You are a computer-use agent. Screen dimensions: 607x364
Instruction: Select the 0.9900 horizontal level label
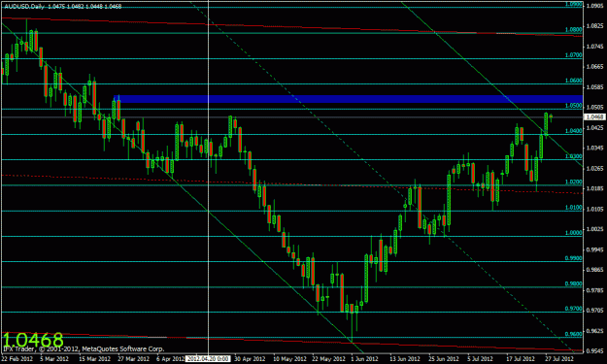pos(573,258)
